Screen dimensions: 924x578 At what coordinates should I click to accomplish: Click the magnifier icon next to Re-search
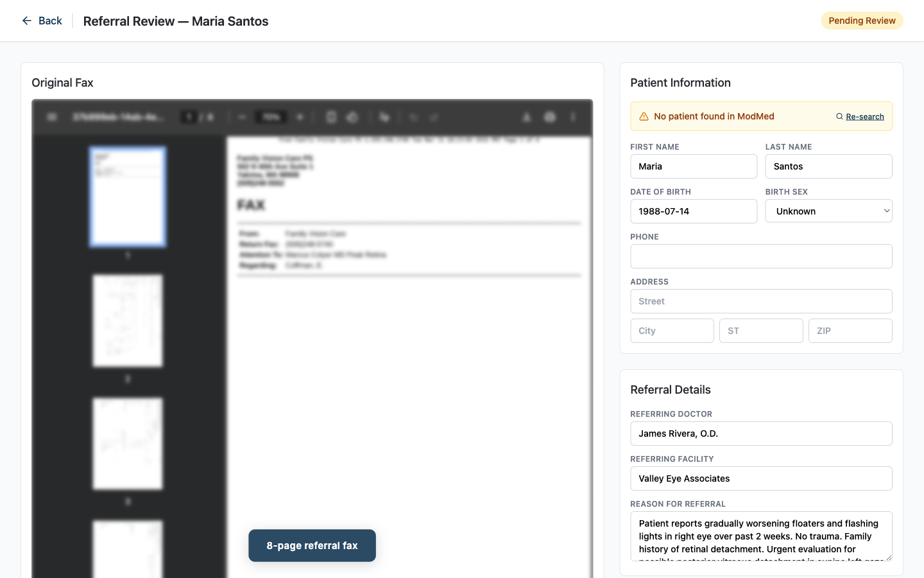tap(840, 116)
